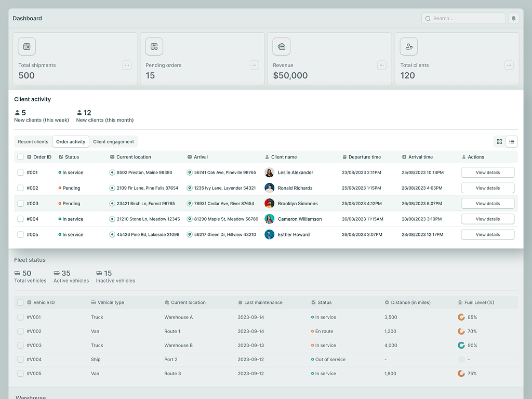Image resolution: width=532 pixels, height=399 pixels.
Task: Click the notification bell icon
Action: [x=513, y=18]
